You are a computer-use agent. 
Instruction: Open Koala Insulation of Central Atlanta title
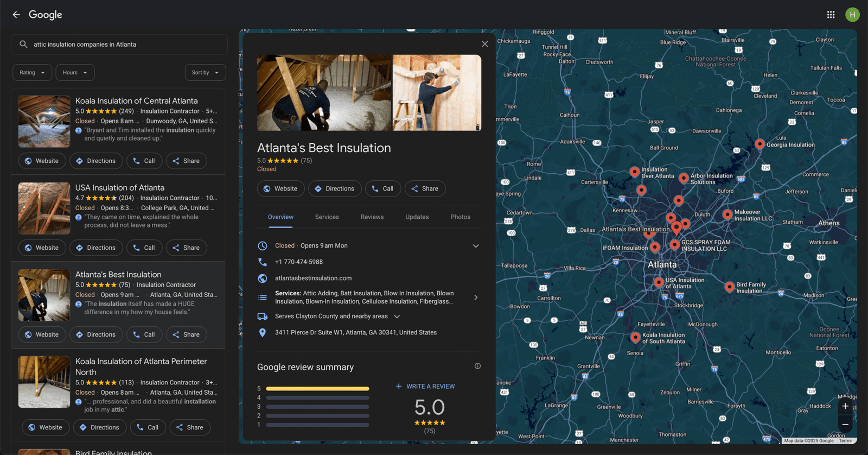(x=136, y=101)
